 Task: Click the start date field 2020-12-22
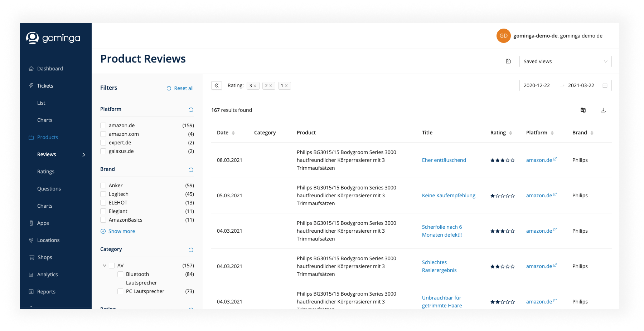(x=536, y=85)
